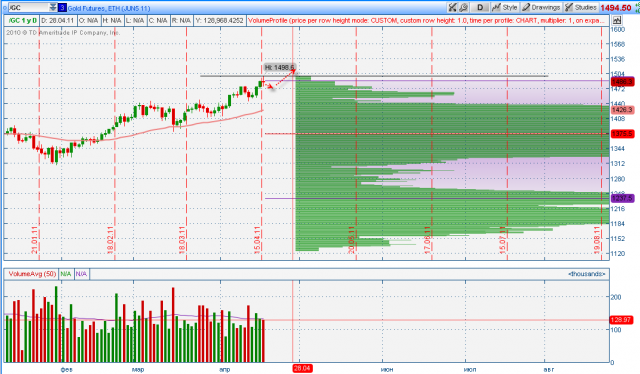
Task: Click the 28.04 date marker on time axis
Action: tap(302, 369)
